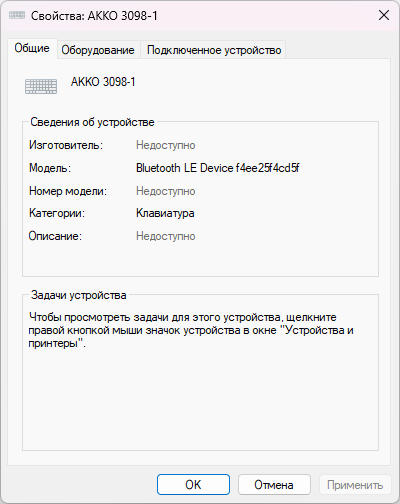Image resolution: width=400 pixels, height=504 pixels.
Task: Click the Клавиатура category value
Action: pos(165,213)
